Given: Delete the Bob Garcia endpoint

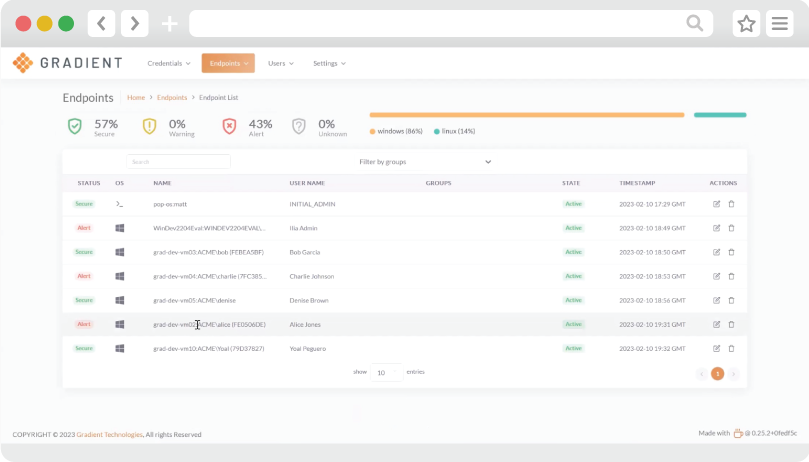Looking at the screenshot, I should pyautogui.click(x=731, y=252).
